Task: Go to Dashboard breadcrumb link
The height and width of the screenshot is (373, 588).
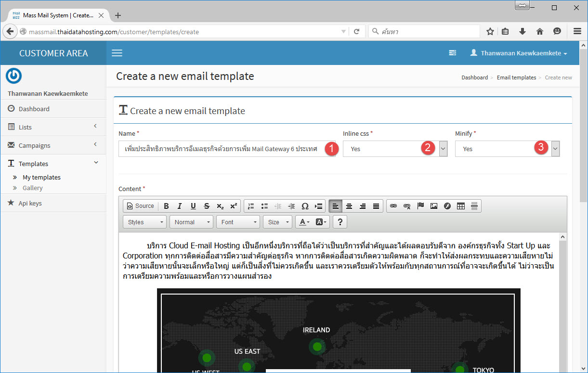Action: 474,77
